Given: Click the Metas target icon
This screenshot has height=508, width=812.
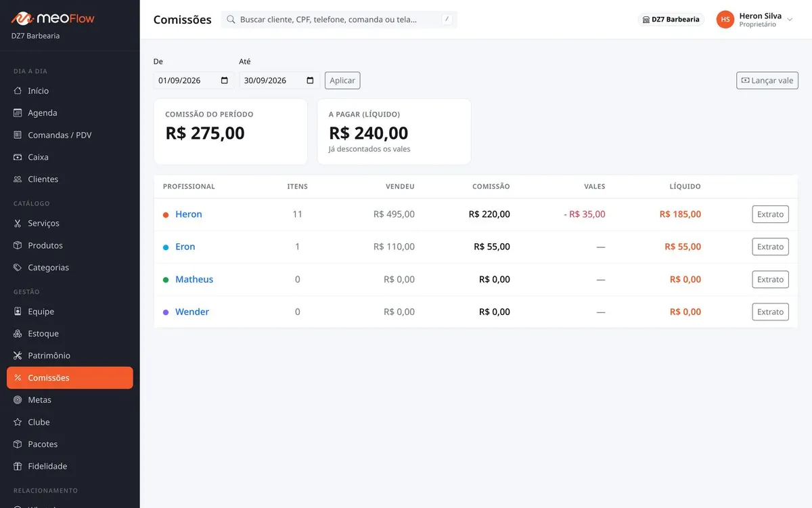Looking at the screenshot, I should coord(18,400).
